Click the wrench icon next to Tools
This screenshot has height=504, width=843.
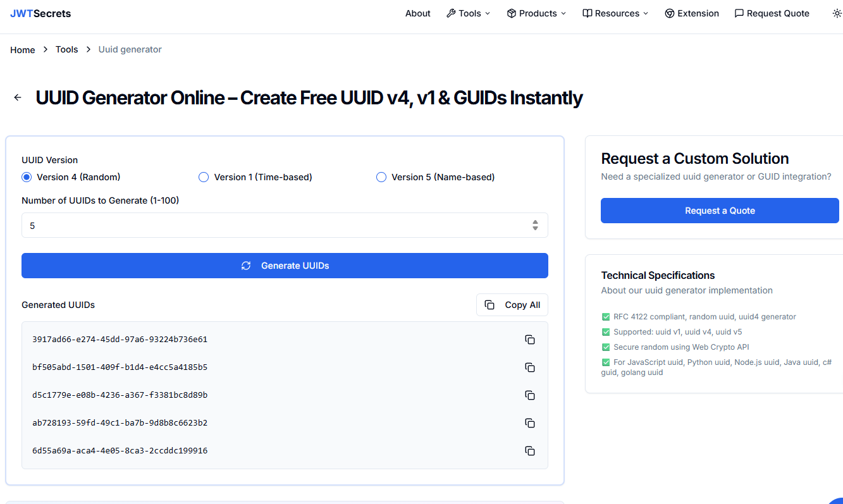[x=451, y=13]
